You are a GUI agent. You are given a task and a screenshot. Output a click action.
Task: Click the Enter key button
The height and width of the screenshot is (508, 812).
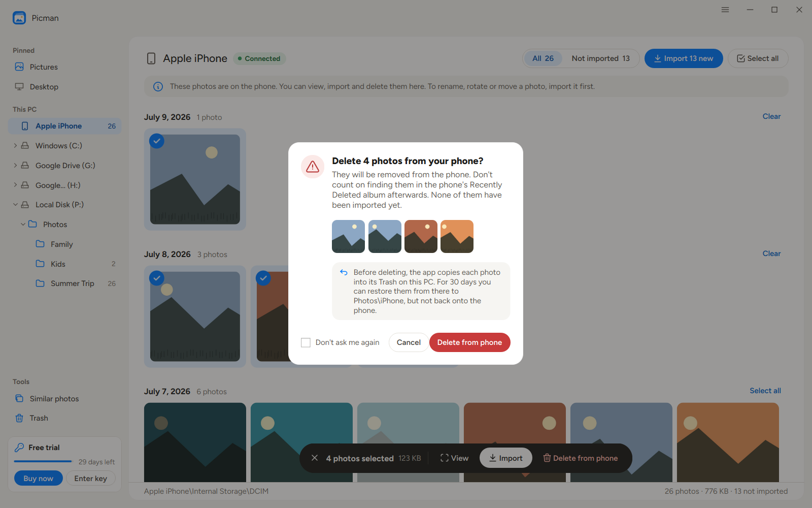[x=91, y=479]
